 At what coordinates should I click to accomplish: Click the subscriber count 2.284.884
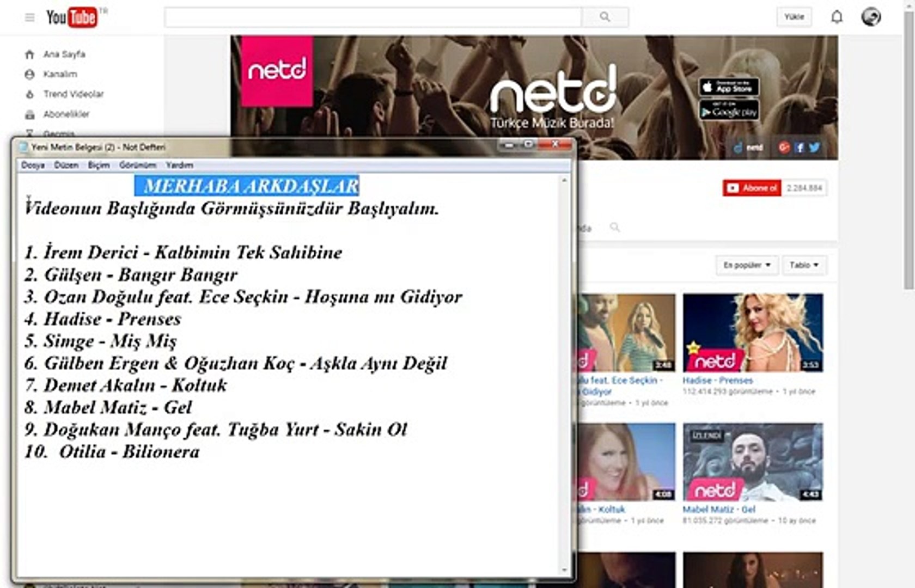[x=804, y=188]
